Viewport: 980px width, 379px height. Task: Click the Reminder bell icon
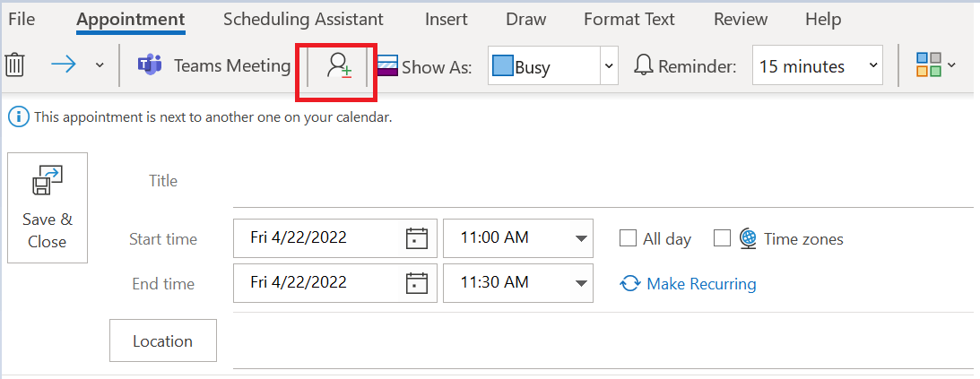coord(644,65)
